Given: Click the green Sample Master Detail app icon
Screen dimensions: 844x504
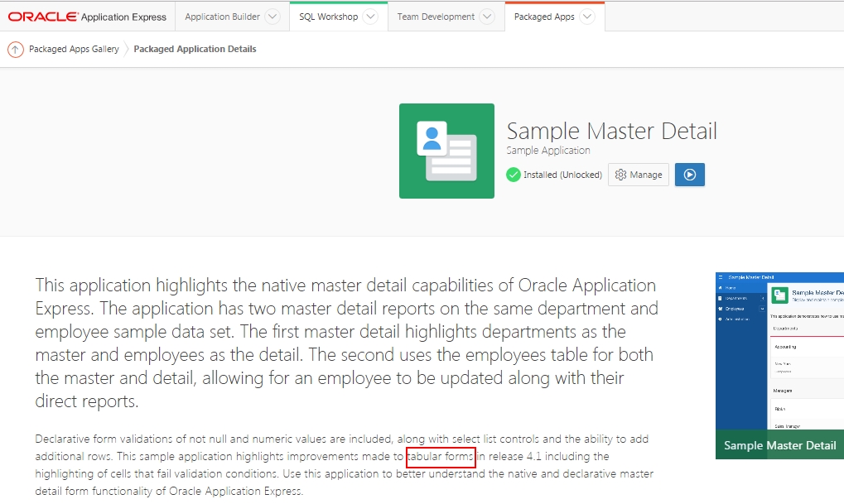Looking at the screenshot, I should click(x=446, y=151).
